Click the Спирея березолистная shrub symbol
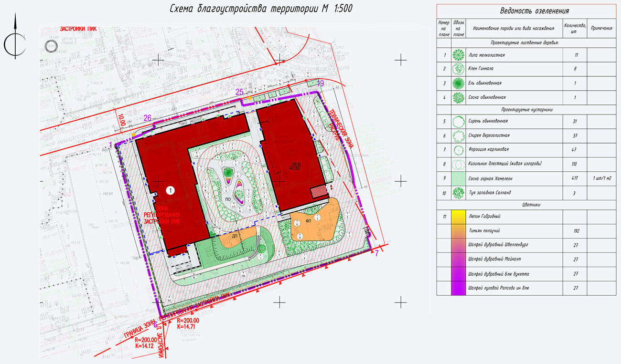 (459, 135)
